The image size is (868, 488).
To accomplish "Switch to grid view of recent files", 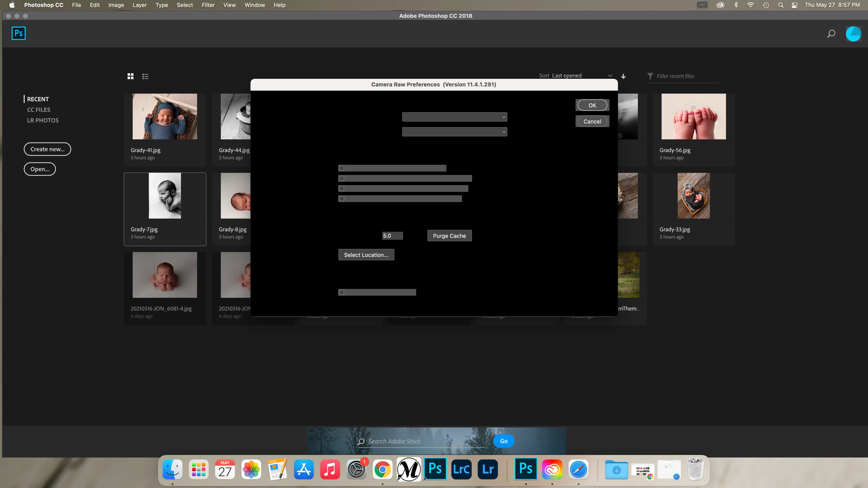I will [130, 76].
